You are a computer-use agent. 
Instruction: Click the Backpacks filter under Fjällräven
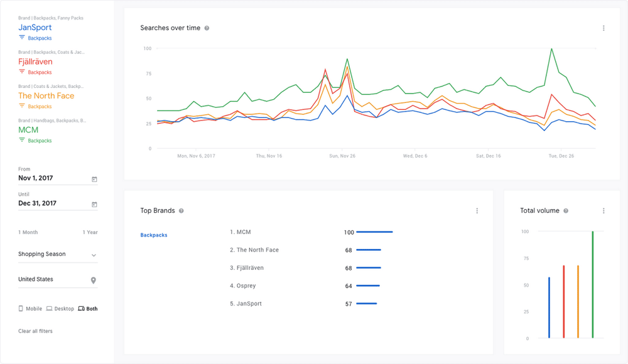40,72
